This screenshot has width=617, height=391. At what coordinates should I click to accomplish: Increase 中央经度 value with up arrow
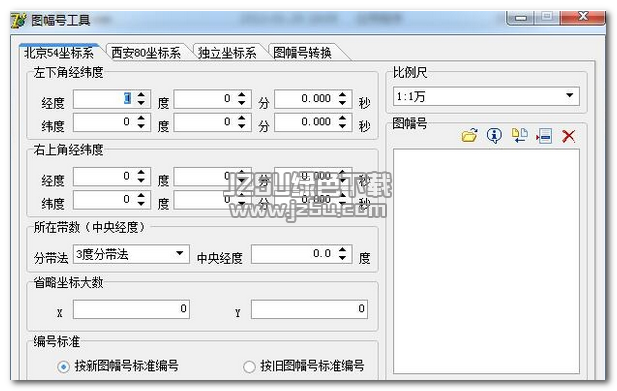pyautogui.click(x=342, y=249)
